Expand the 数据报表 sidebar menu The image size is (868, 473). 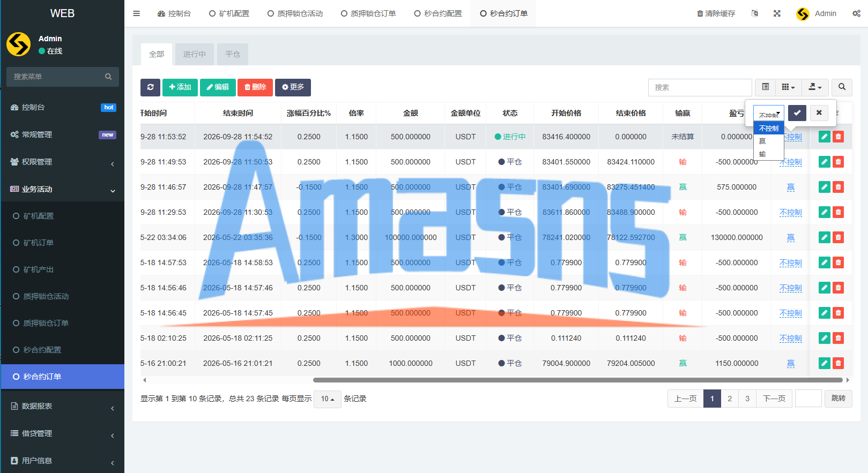coord(63,406)
